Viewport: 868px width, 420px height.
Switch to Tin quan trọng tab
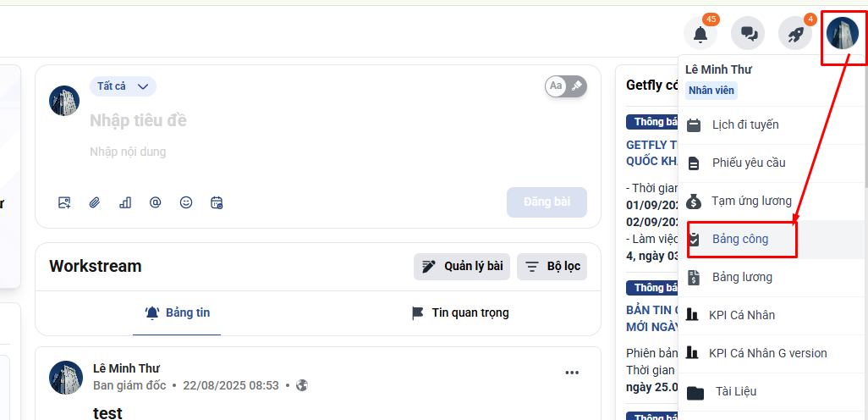pyautogui.click(x=460, y=313)
